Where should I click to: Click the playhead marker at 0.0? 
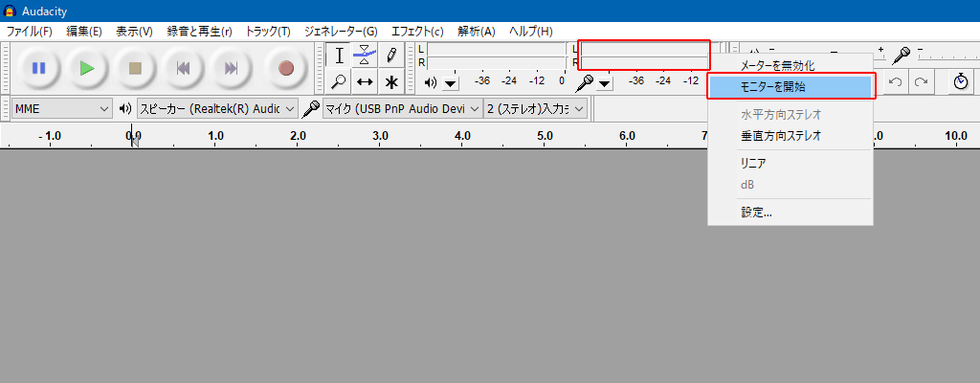click(134, 140)
